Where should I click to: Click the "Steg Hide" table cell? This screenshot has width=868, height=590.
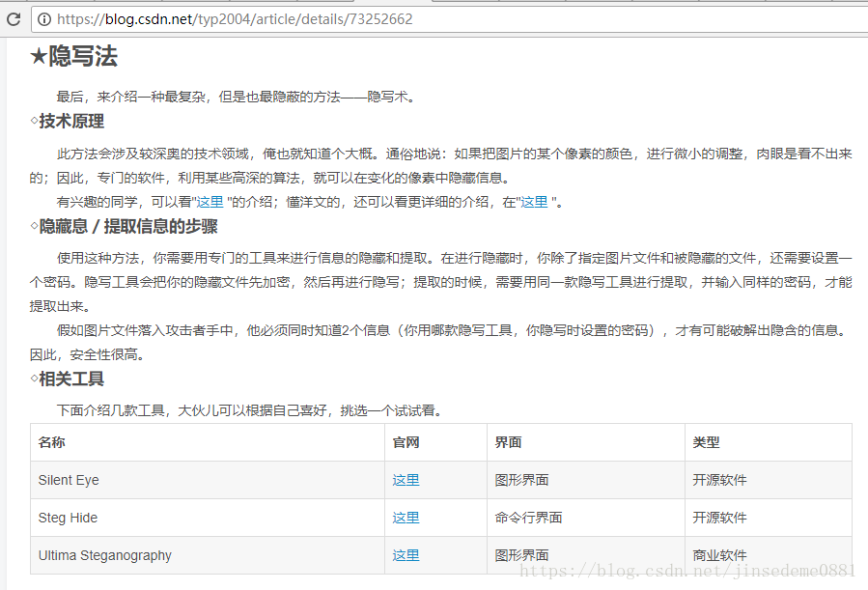(208, 518)
